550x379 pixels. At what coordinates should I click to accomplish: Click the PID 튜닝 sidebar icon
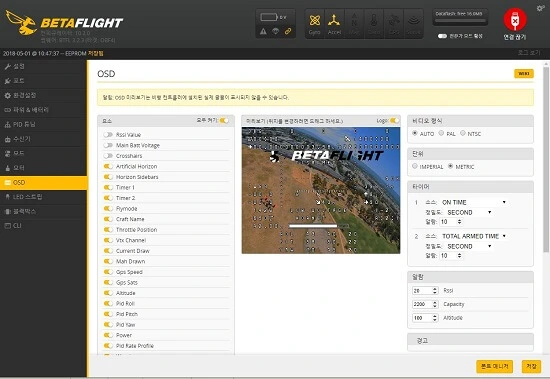7,125
